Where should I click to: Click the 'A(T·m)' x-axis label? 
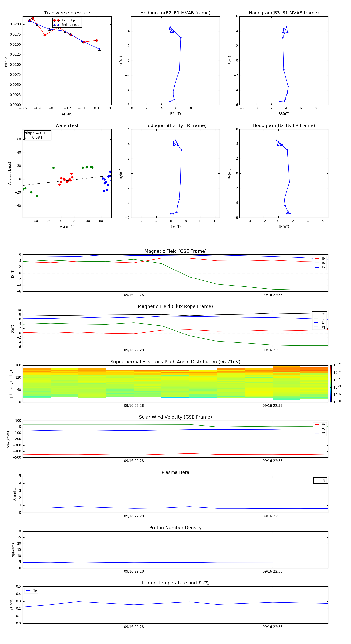[67, 114]
